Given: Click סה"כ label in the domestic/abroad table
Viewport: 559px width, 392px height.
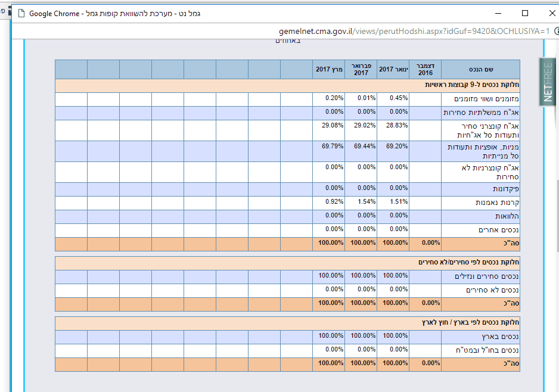Looking at the screenshot, I should [511, 364].
